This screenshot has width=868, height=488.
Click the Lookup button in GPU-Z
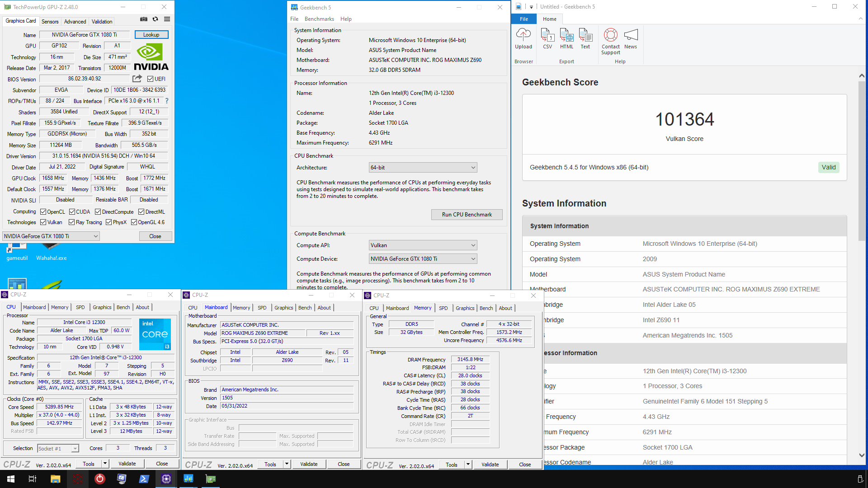pos(151,35)
